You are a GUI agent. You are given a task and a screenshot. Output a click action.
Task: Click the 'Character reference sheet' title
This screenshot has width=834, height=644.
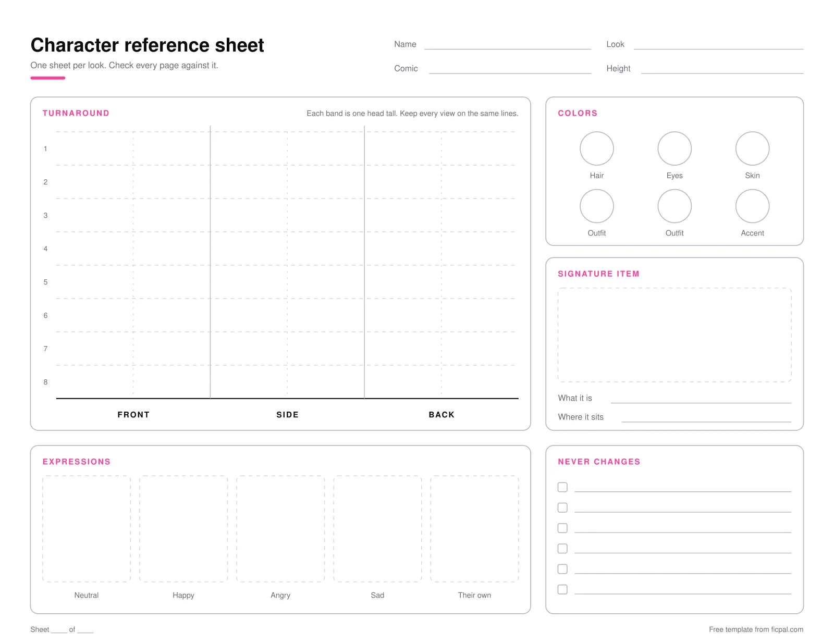tap(147, 45)
